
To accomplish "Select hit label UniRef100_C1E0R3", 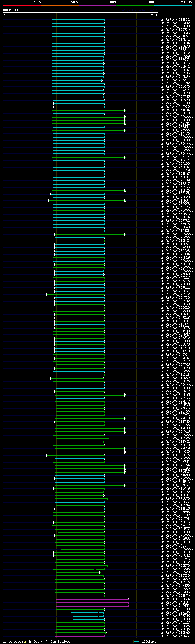I will [175, 100].
